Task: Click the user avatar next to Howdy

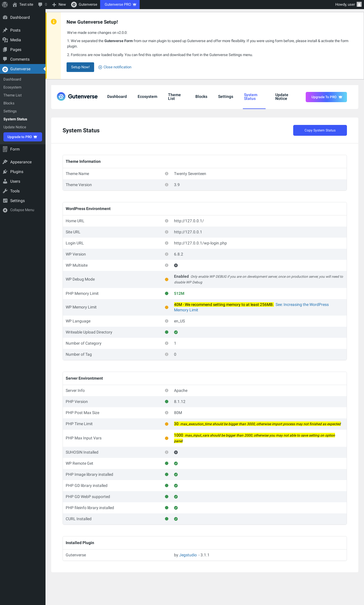Action: click(359, 5)
